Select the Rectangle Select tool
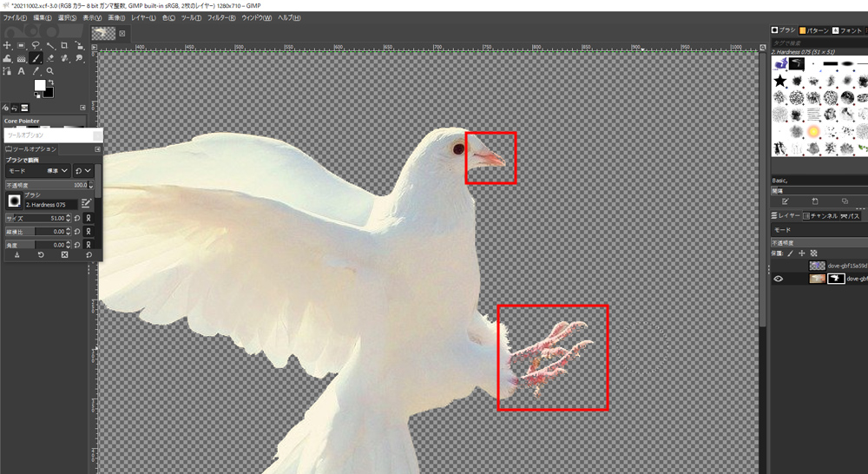Image resolution: width=868 pixels, height=474 pixels. click(x=22, y=45)
